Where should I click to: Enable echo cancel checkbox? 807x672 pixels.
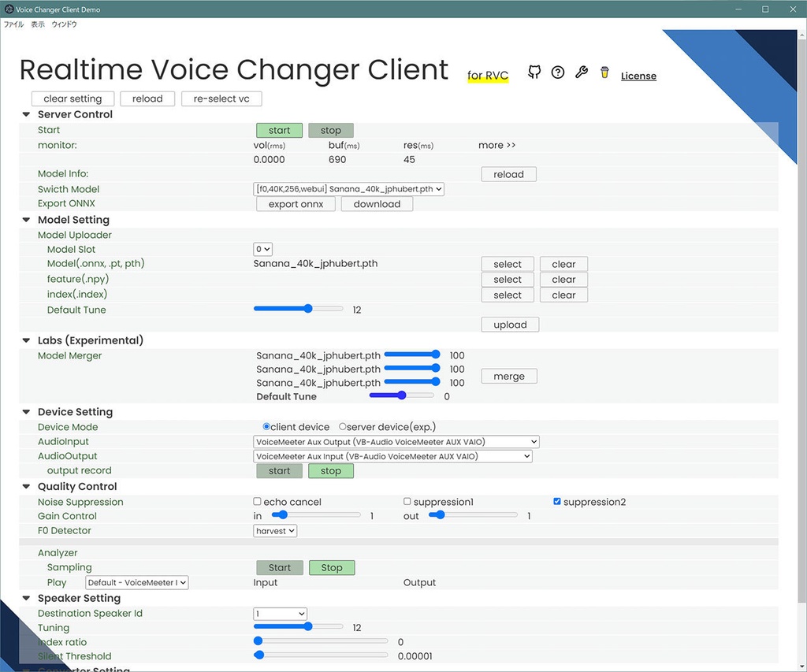257,501
